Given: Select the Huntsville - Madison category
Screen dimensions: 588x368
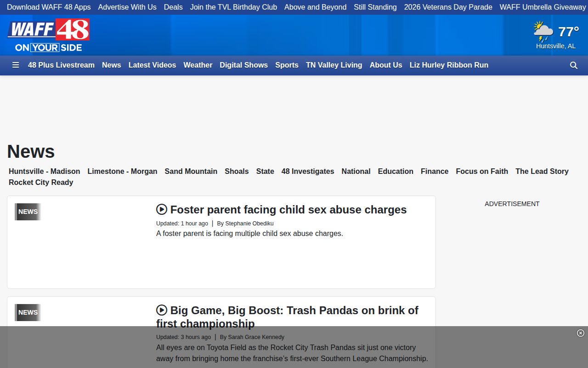Looking at the screenshot, I should point(45,171).
